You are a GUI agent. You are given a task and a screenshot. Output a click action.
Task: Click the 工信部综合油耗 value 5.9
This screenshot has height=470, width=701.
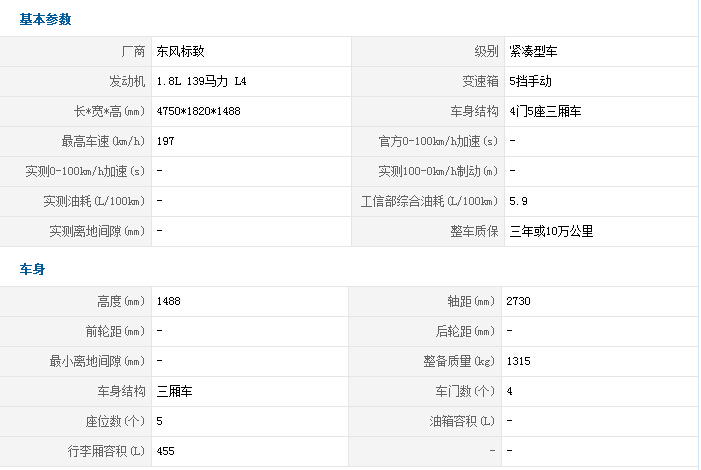[518, 201]
